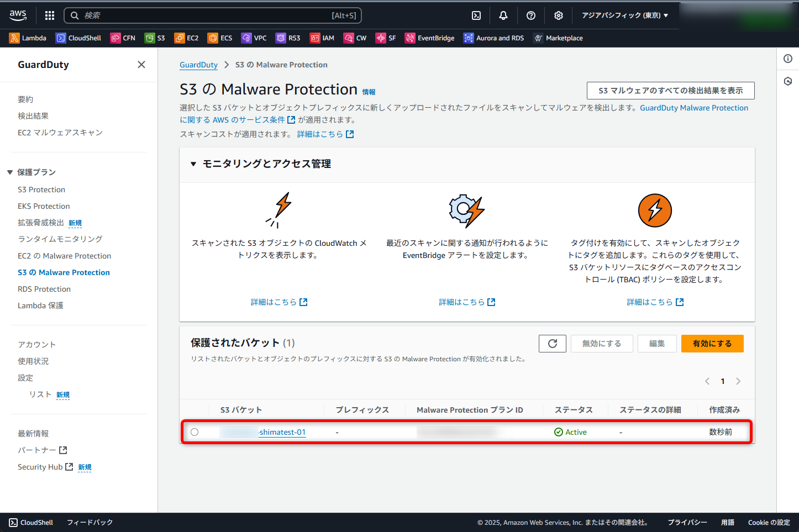Open SF shortcut in favorites bar
This screenshot has width=799, height=532.
(386, 38)
